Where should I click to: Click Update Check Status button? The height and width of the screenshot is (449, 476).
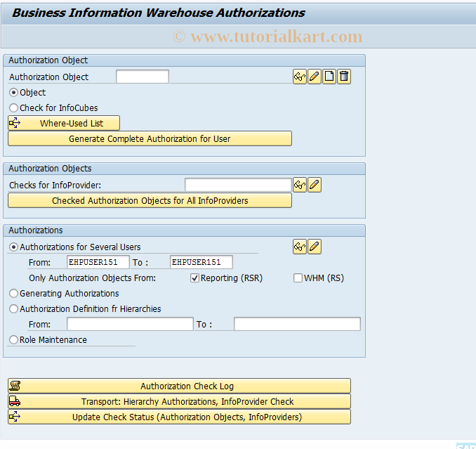(180, 417)
